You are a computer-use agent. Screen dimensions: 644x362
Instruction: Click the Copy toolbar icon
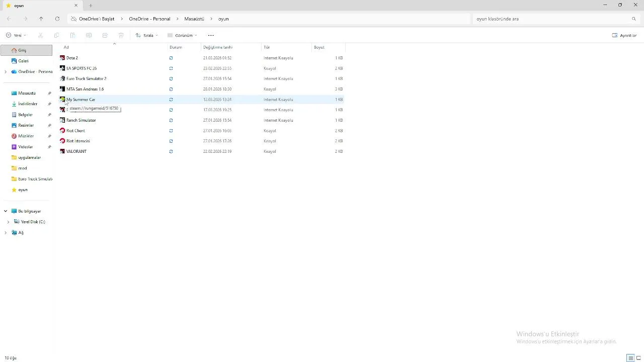tap(56, 35)
